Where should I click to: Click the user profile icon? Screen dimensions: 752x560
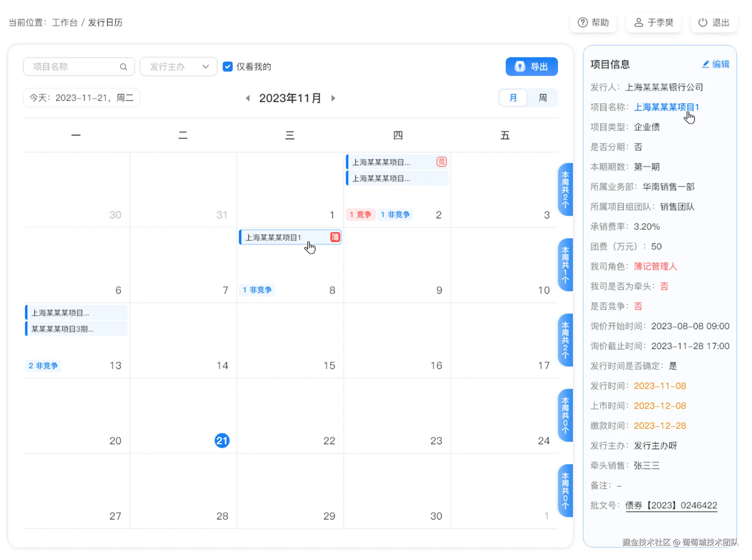[638, 23]
